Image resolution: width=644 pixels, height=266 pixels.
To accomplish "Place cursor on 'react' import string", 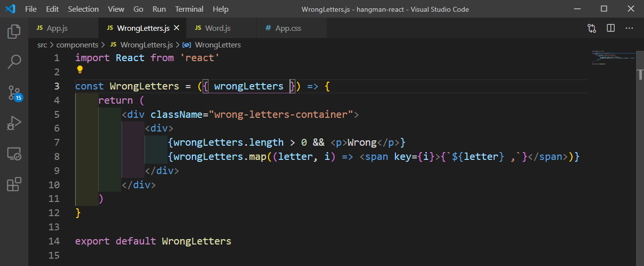I will 200,58.
